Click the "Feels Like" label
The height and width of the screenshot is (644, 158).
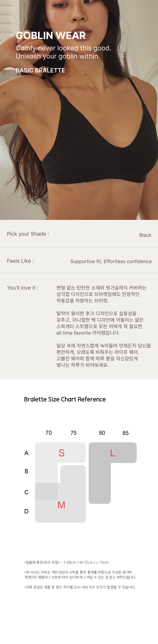[x=20, y=261]
